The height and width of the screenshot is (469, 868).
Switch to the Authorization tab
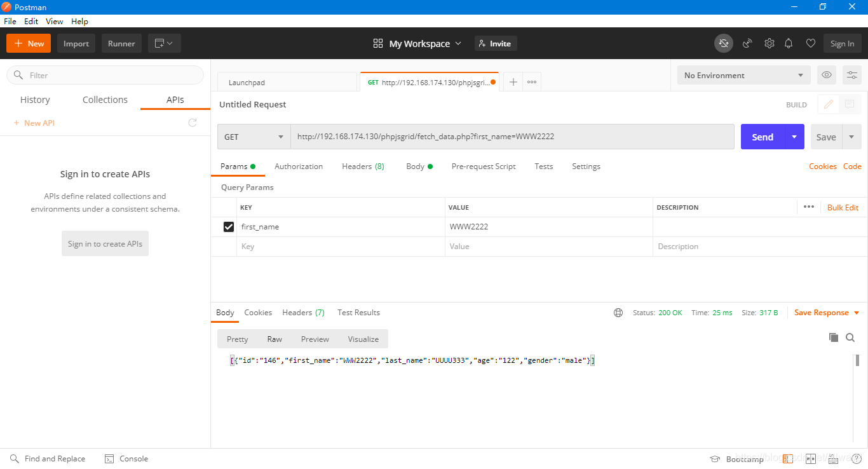click(x=299, y=166)
